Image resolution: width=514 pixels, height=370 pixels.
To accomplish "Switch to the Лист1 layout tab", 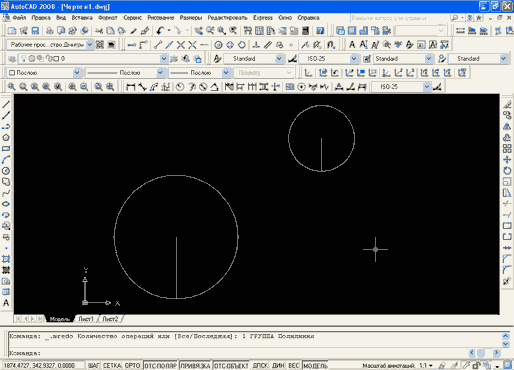I will coord(86,319).
